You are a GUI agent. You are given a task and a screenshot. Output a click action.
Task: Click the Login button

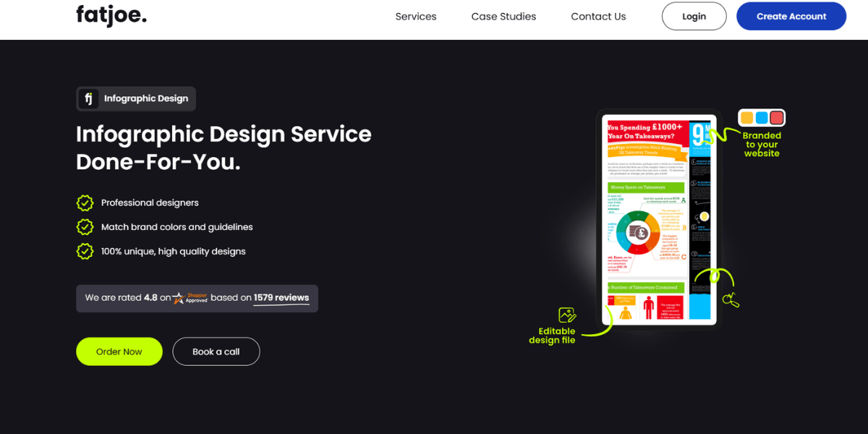click(x=694, y=16)
